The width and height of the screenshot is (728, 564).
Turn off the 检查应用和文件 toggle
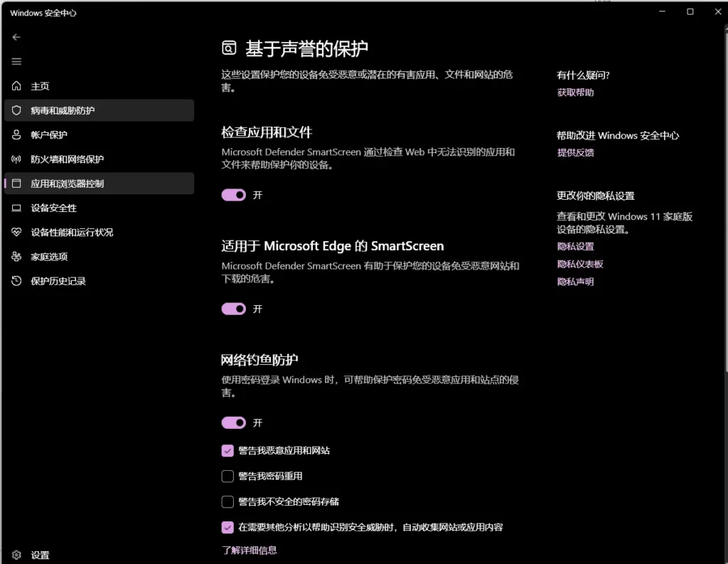pyautogui.click(x=233, y=195)
